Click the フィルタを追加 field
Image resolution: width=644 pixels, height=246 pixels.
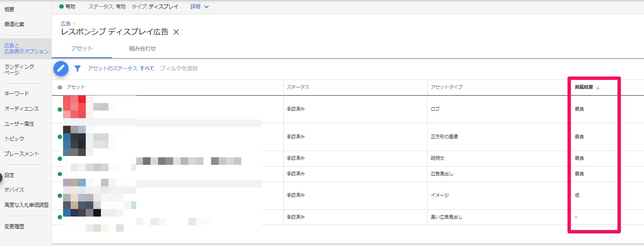[179, 69]
